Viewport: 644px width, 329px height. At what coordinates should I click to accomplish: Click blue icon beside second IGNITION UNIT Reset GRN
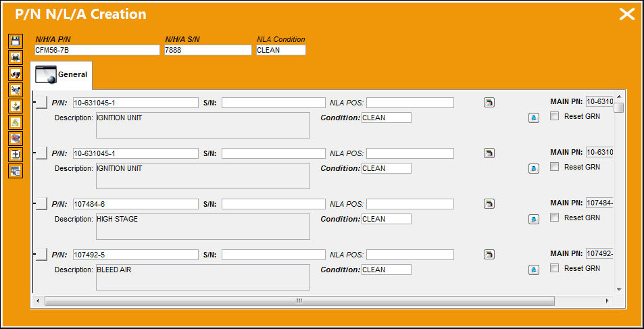(x=534, y=168)
